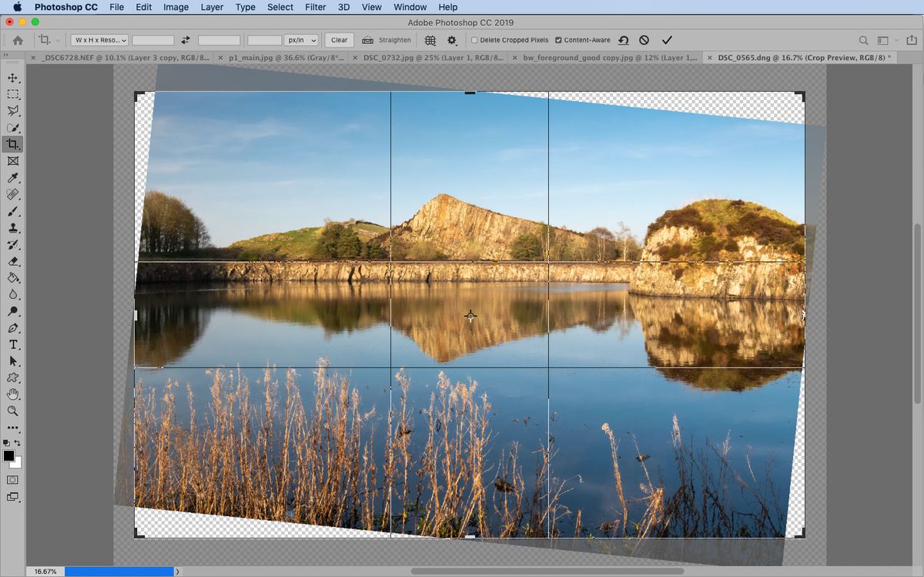
Task: Select the Eraser tool
Action: (x=13, y=261)
